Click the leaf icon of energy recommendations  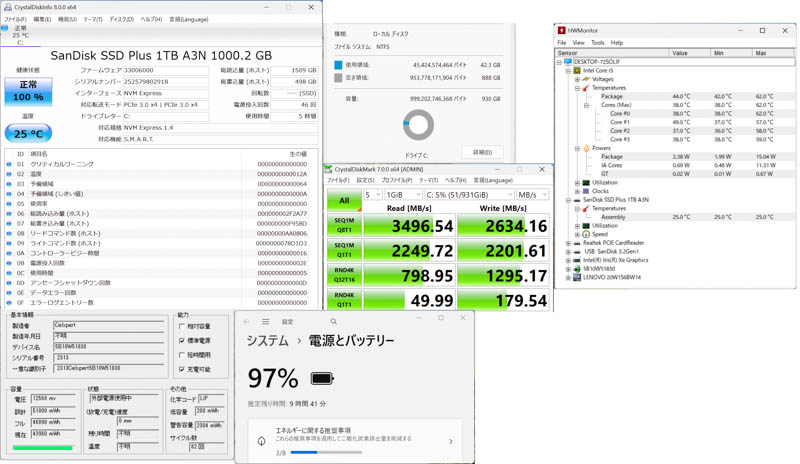click(262, 441)
